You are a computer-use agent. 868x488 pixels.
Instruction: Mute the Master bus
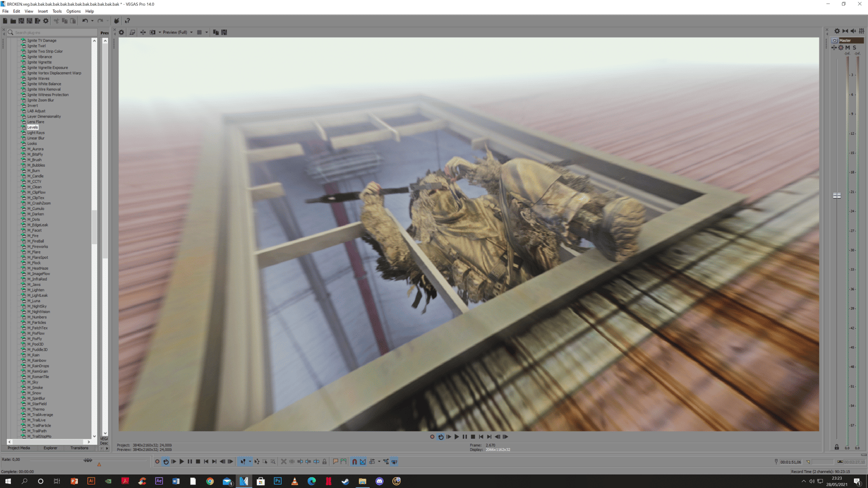pos(848,47)
